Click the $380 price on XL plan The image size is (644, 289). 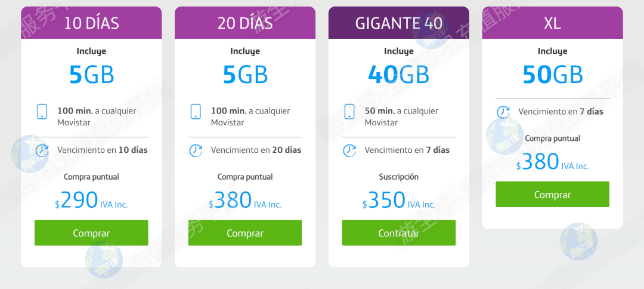541,162
